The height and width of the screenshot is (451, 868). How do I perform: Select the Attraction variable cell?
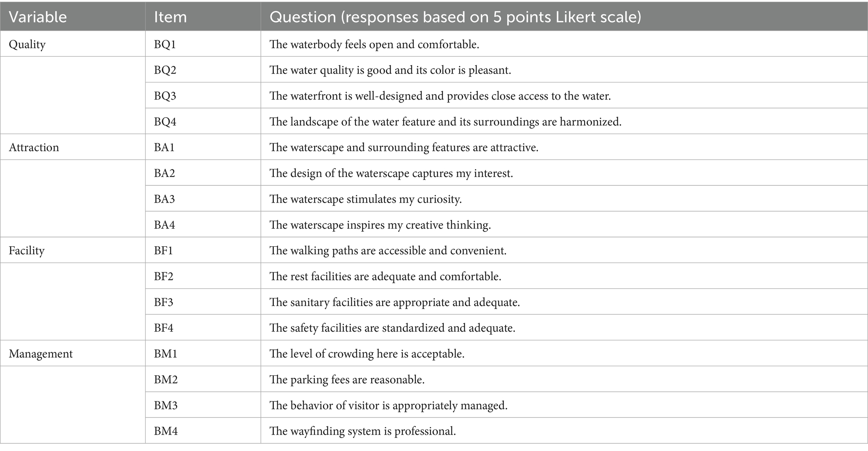34,148
